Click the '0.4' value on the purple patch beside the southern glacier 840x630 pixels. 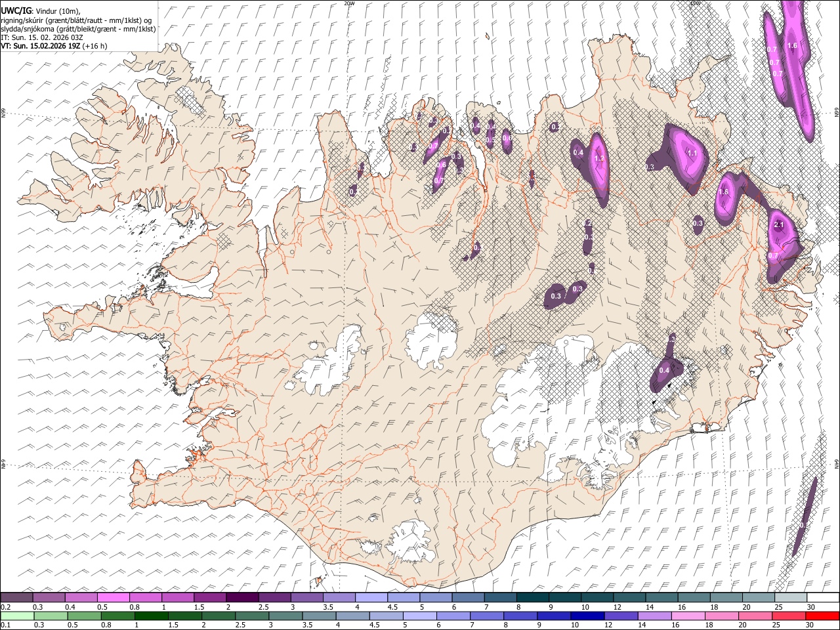point(664,371)
